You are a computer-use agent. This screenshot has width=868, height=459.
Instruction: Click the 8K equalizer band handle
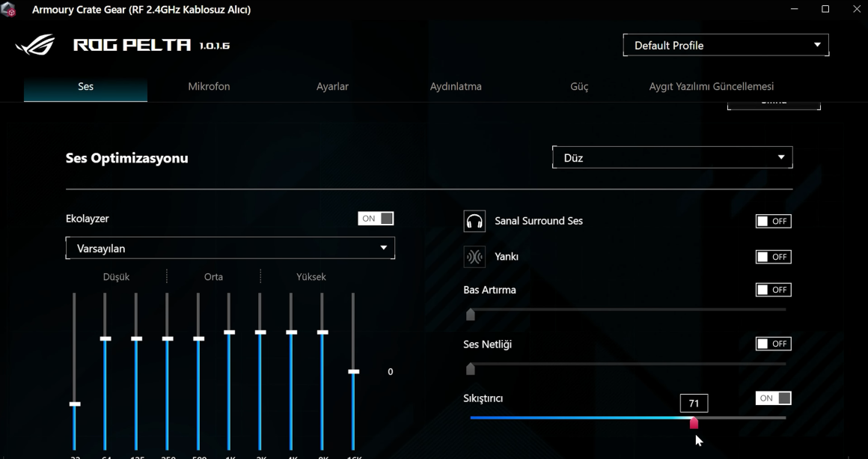click(323, 332)
